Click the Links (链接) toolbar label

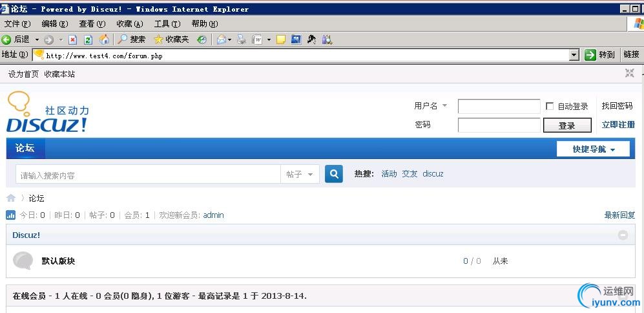(x=632, y=55)
